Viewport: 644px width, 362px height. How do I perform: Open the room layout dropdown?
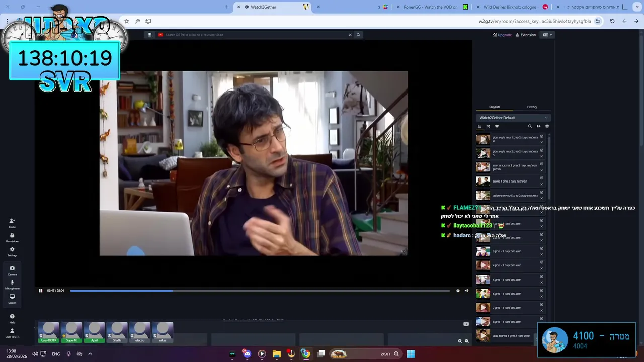547,35
